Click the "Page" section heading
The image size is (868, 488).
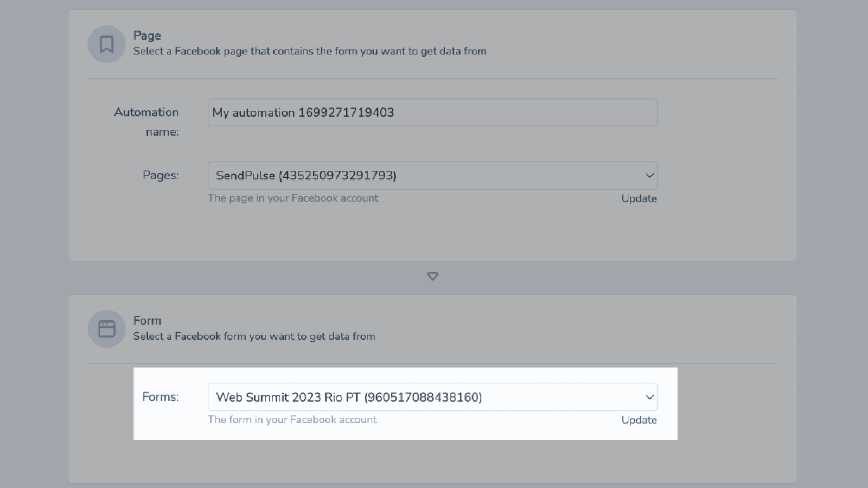click(147, 35)
